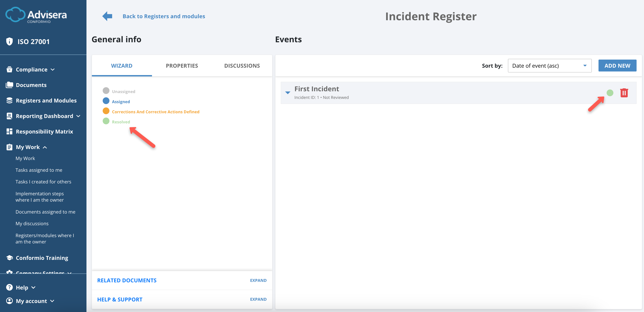Viewport: 644px width, 312px height.
Task: Open the Reporting Dashboard chart icon
Action: click(9, 116)
